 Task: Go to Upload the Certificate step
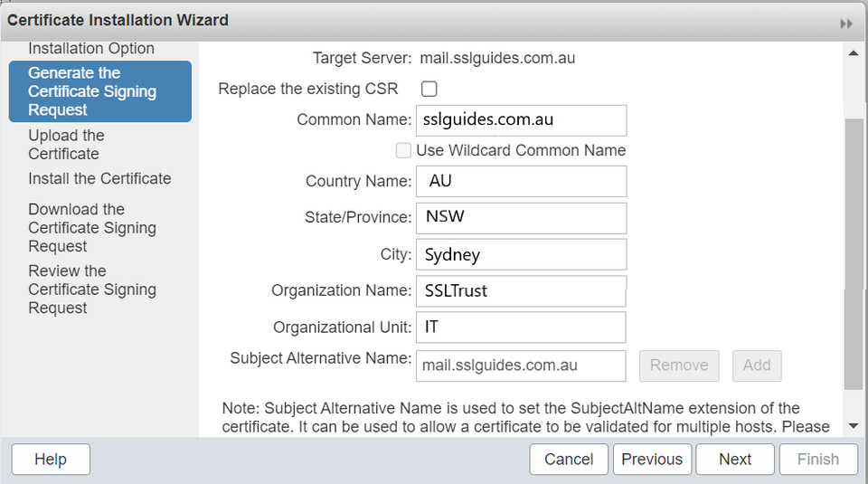pos(66,145)
